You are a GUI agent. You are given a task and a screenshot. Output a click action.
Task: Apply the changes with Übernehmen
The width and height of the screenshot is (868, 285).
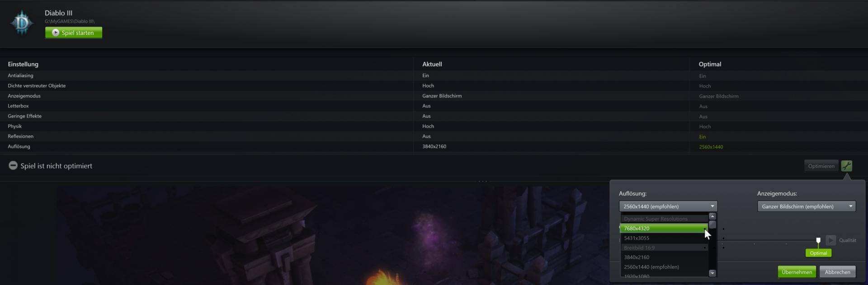(797, 272)
